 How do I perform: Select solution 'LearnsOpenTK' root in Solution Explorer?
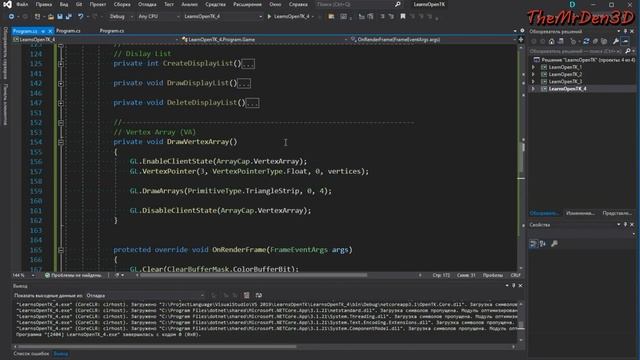584,60
